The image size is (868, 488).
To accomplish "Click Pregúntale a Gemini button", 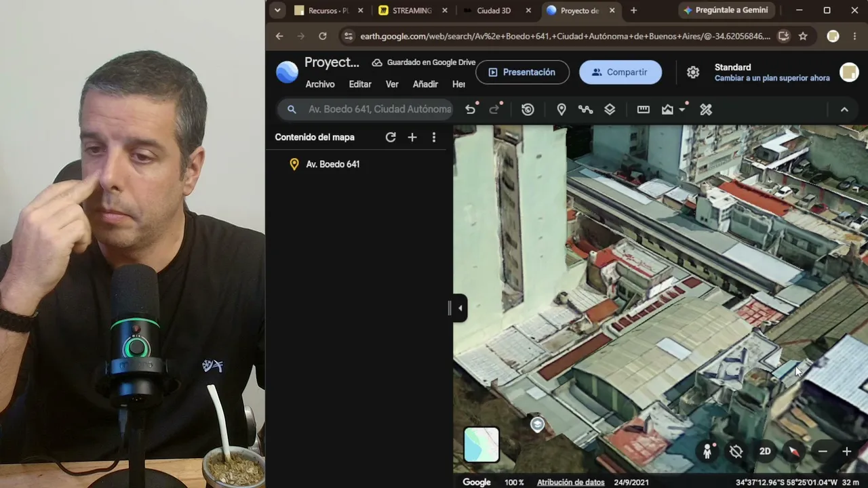I will tap(726, 10).
